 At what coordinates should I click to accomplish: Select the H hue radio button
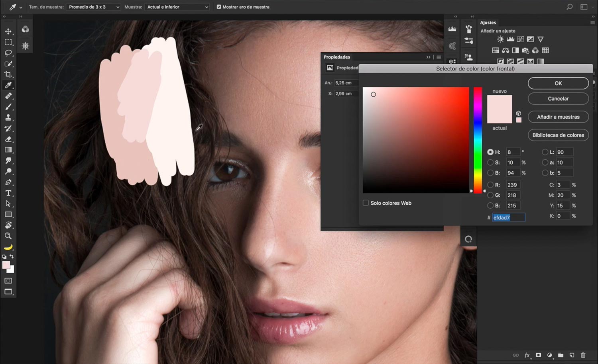490,152
